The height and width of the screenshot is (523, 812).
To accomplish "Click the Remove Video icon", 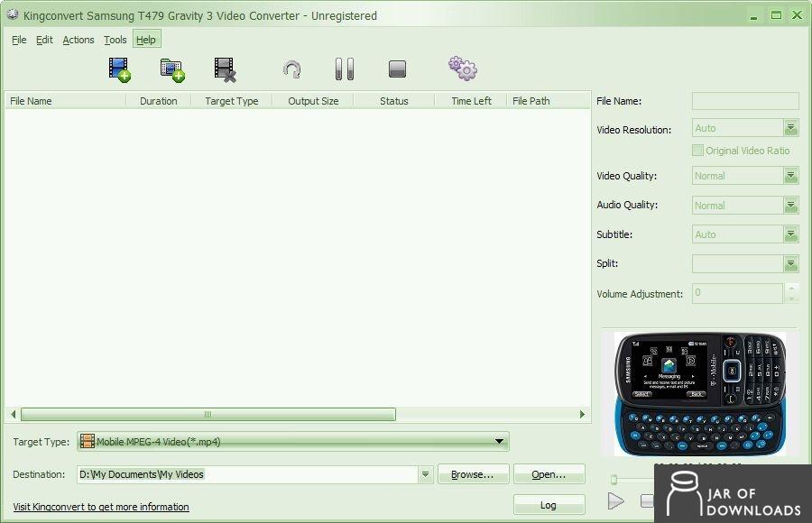I will click(226, 69).
